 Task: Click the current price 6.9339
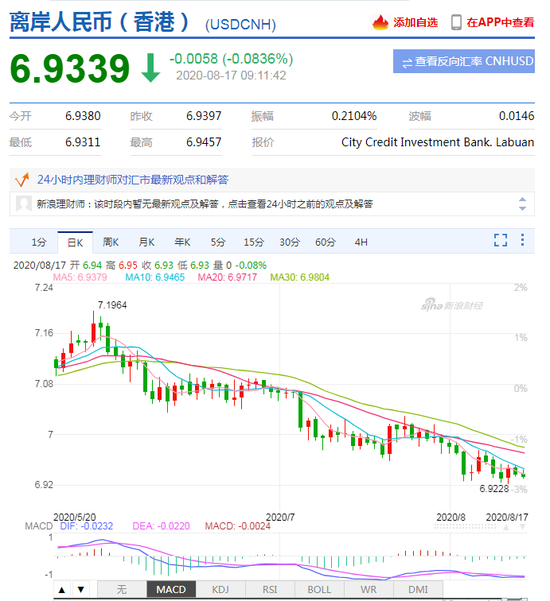click(x=70, y=69)
